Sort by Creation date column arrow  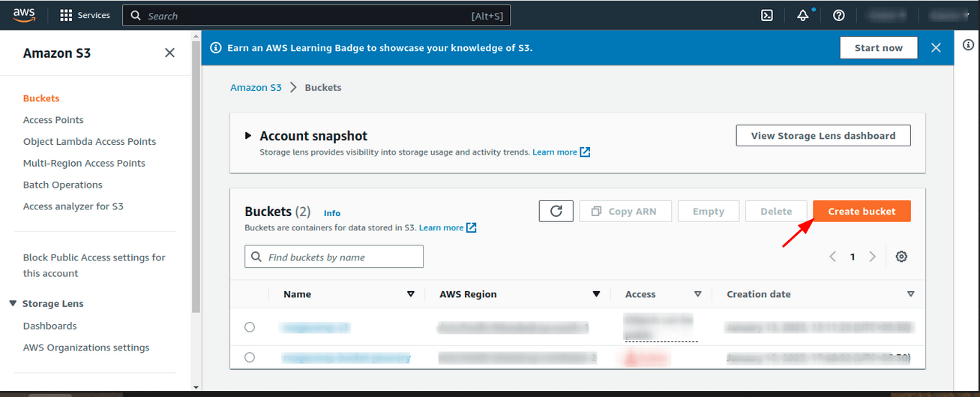[x=910, y=294]
